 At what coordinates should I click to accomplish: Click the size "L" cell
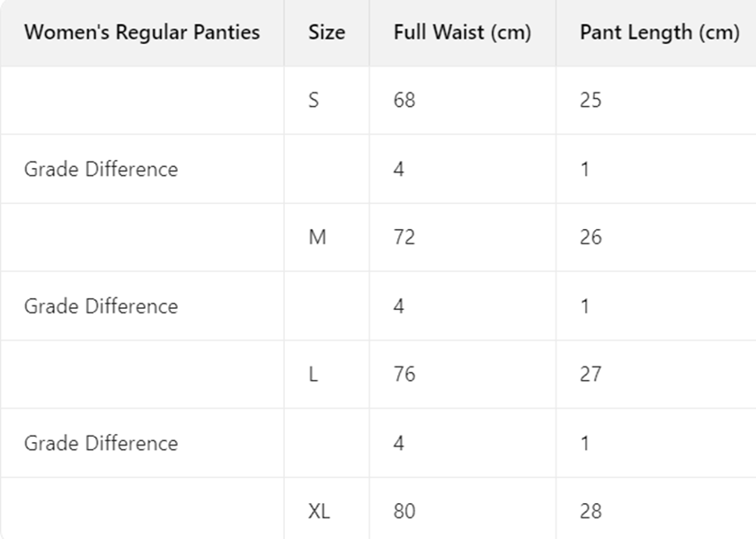(x=313, y=375)
